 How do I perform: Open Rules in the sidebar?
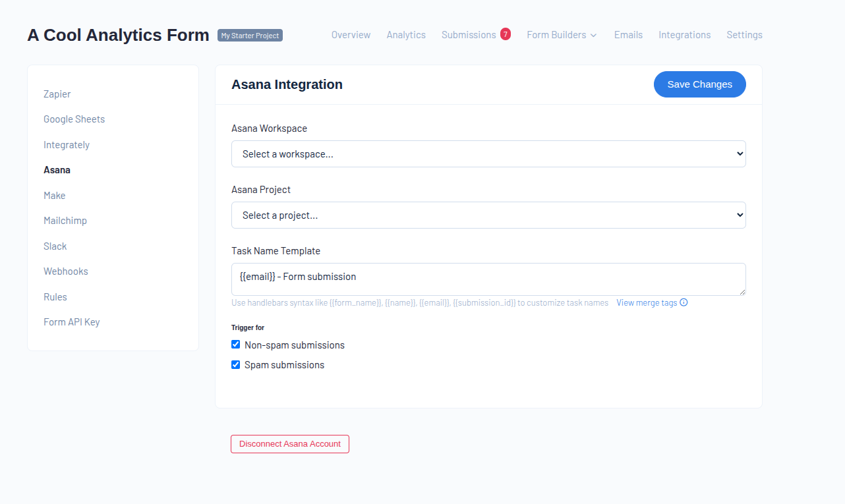55,297
